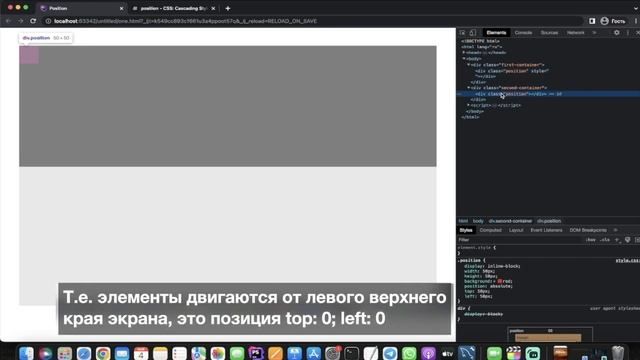The height and width of the screenshot is (360, 640).
Task: Collapse the second-container div node
Action: point(469,88)
